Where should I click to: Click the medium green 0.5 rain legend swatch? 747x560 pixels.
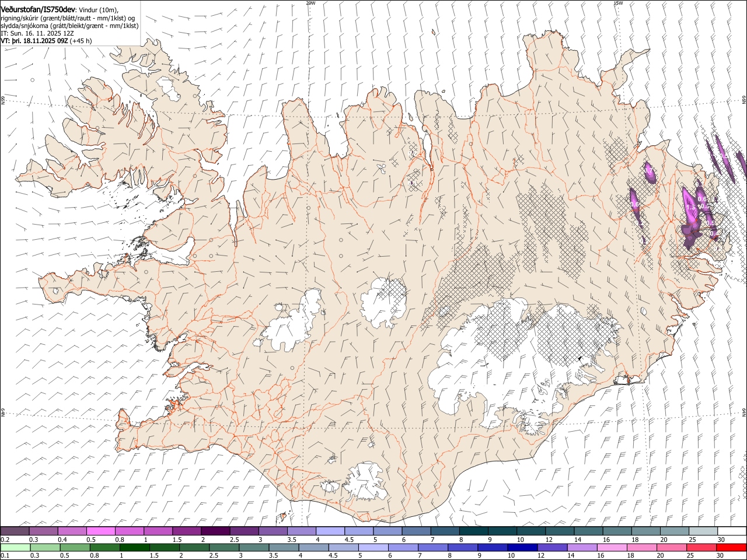75,548
